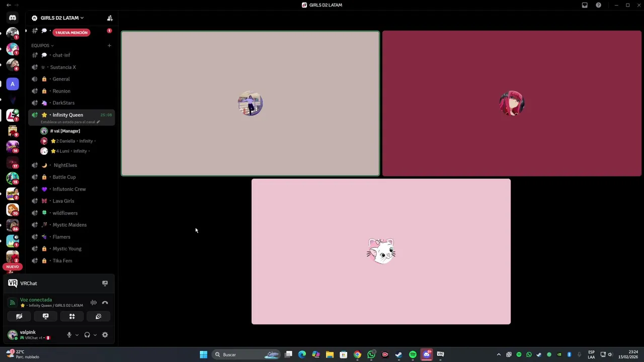Disconnect from voice with the hang-up icon
The width and height of the screenshot is (644, 362).
point(105,303)
